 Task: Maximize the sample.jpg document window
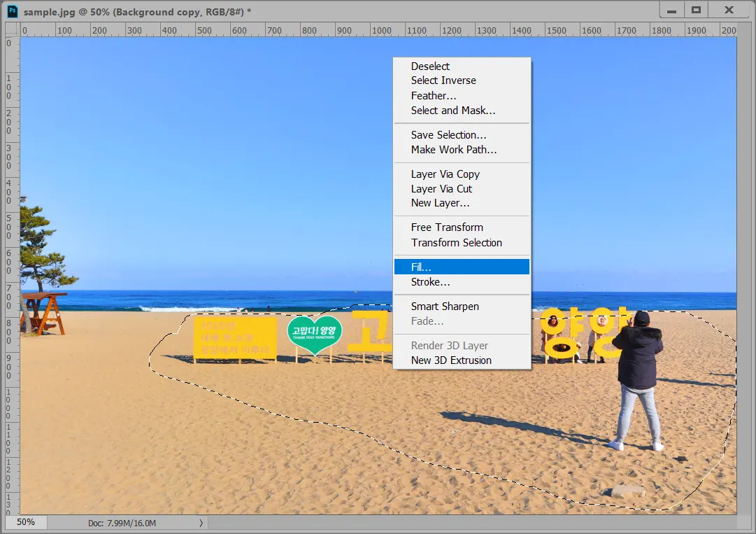tap(697, 10)
